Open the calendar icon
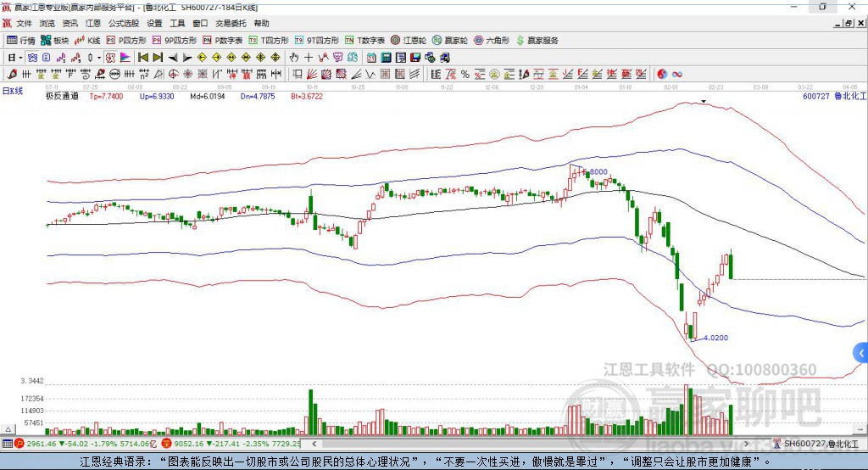 point(371,58)
